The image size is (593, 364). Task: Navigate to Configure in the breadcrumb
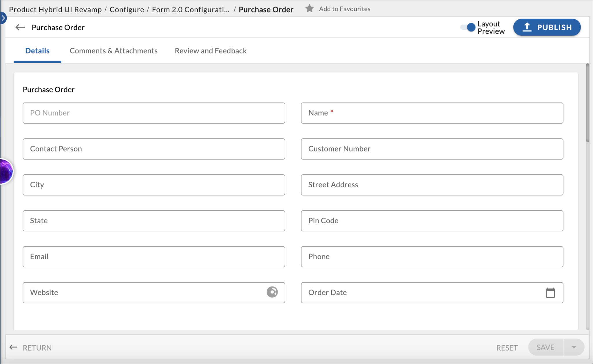[x=127, y=9]
